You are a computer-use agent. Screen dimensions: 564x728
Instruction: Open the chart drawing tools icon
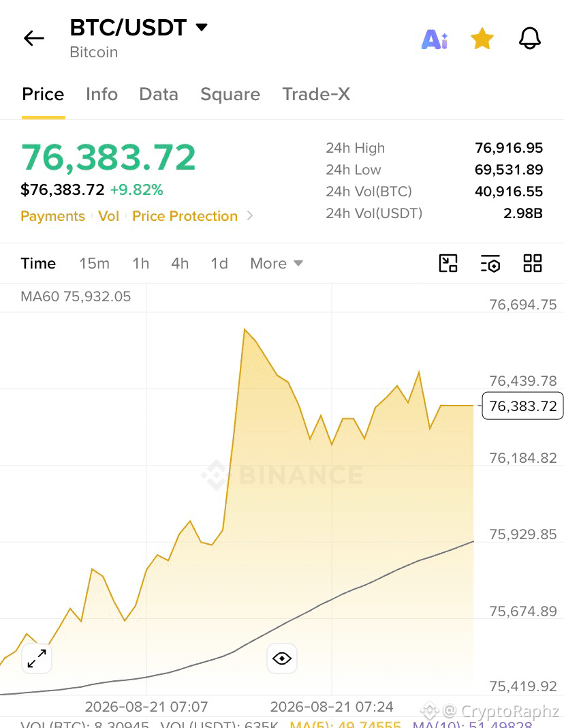pyautogui.click(x=448, y=263)
